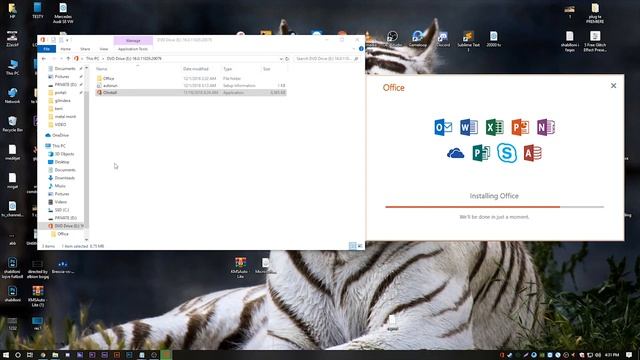Click the Publisher icon in Office installer
This screenshot has width=640, height=360.
tap(481, 153)
